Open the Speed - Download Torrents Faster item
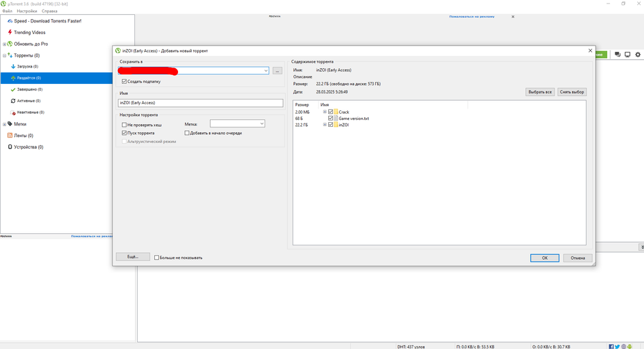The height and width of the screenshot is (349, 644). (x=47, y=21)
